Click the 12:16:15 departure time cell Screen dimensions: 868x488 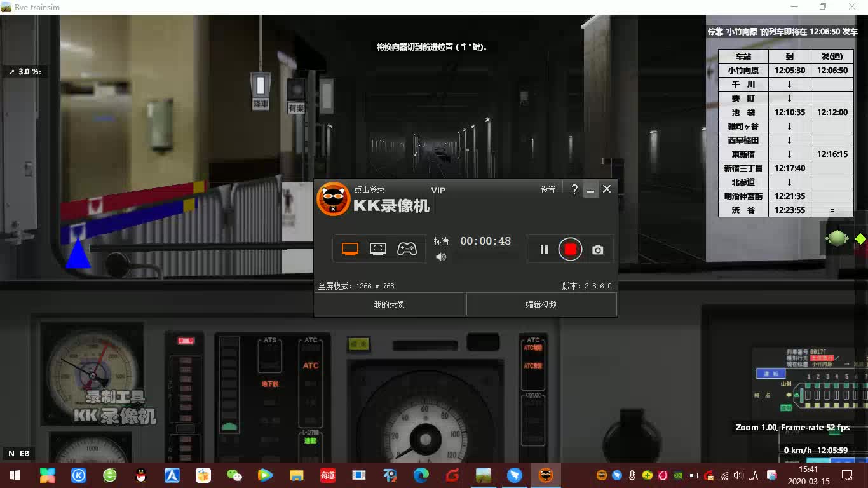click(x=832, y=154)
